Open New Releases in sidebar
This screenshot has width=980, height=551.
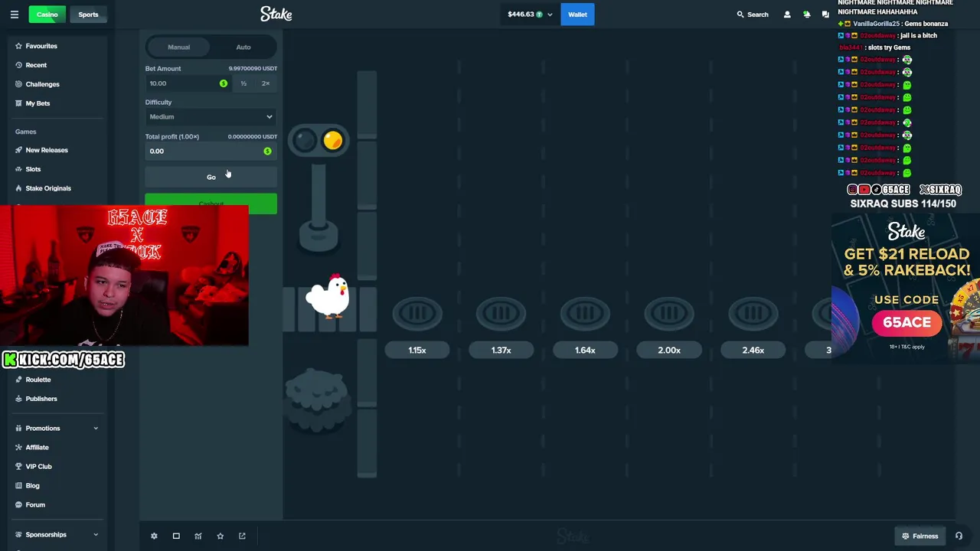47,150
